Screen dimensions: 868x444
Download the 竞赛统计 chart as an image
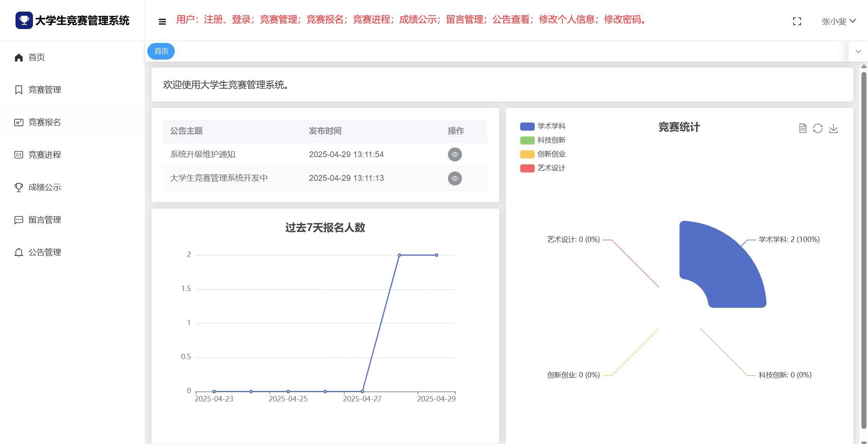pyautogui.click(x=833, y=129)
